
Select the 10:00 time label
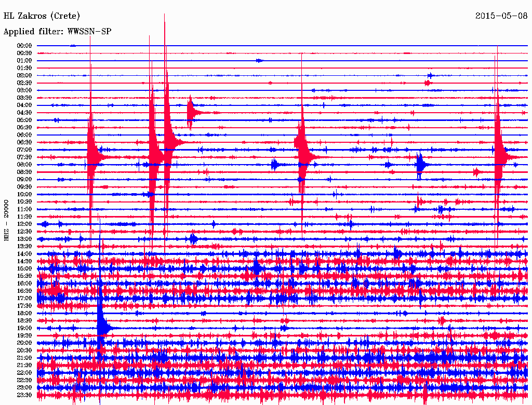click(x=24, y=194)
